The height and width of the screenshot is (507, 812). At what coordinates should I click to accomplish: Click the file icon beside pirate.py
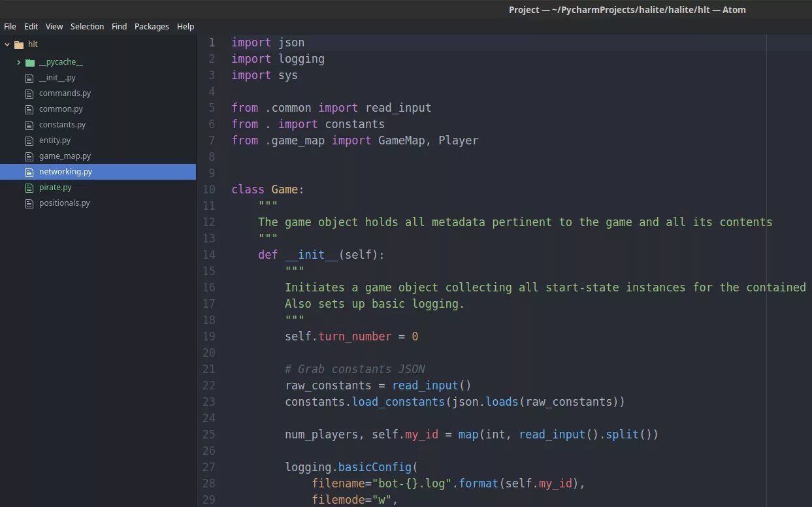[x=29, y=188]
